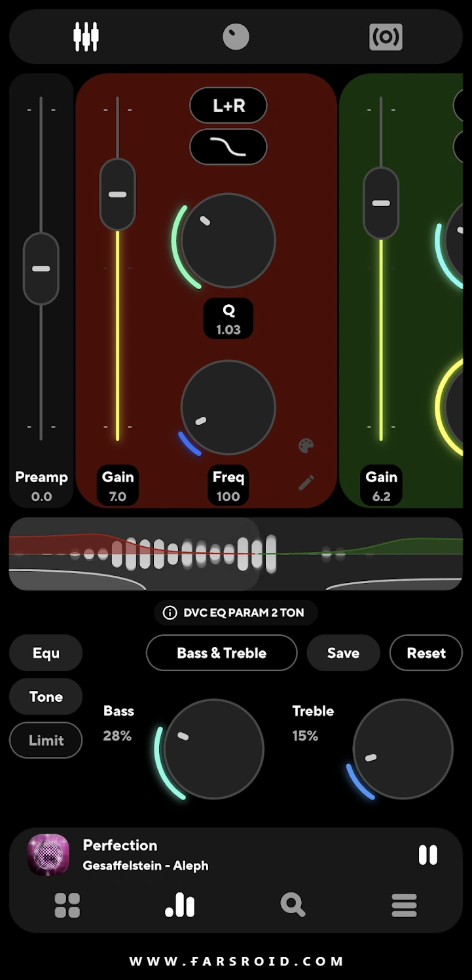Open the search magnifier icon
Image resolution: width=472 pixels, height=980 pixels.
[293, 905]
